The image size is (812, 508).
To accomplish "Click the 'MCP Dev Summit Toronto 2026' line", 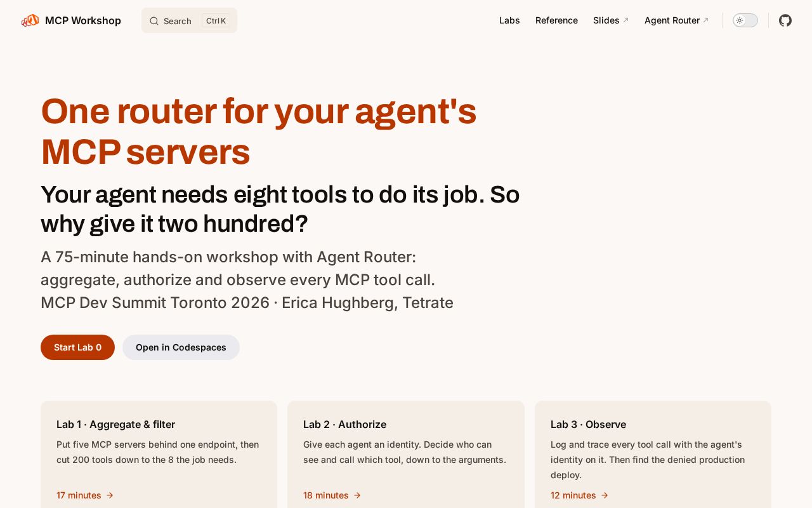I will pos(247,303).
